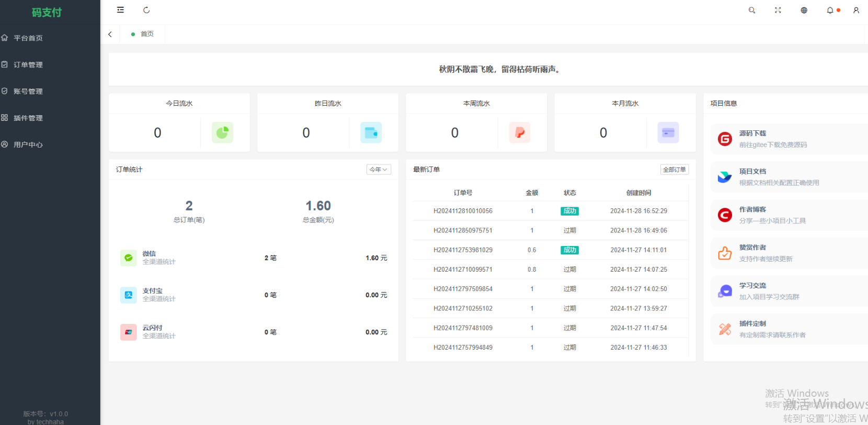This screenshot has height=425, width=868.
Task: Click 成功 status of order H2024112753981029
Action: click(x=569, y=250)
